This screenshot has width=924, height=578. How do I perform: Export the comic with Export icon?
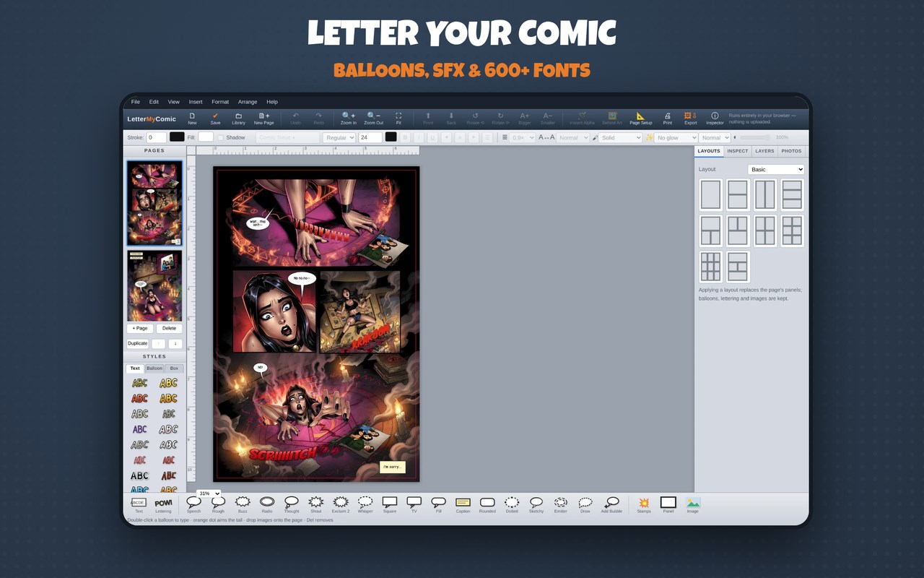pos(690,118)
